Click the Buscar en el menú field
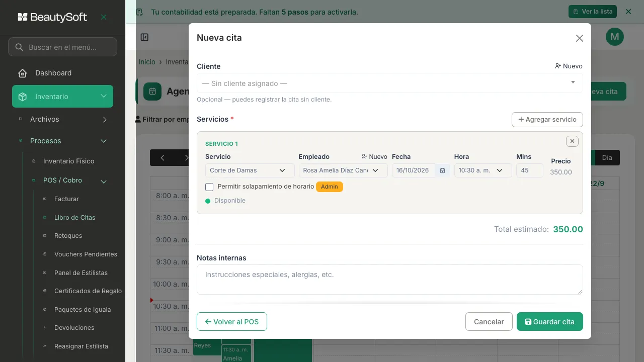The height and width of the screenshot is (362, 644). tap(62, 47)
